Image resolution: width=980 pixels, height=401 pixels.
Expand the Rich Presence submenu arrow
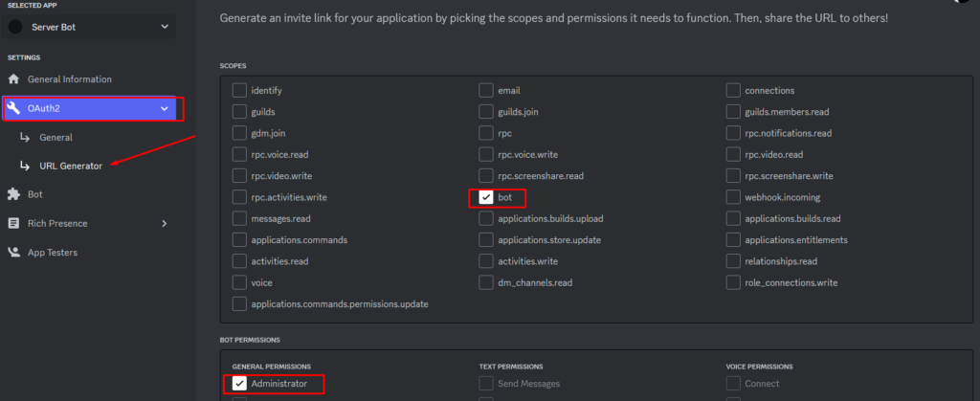tap(165, 224)
